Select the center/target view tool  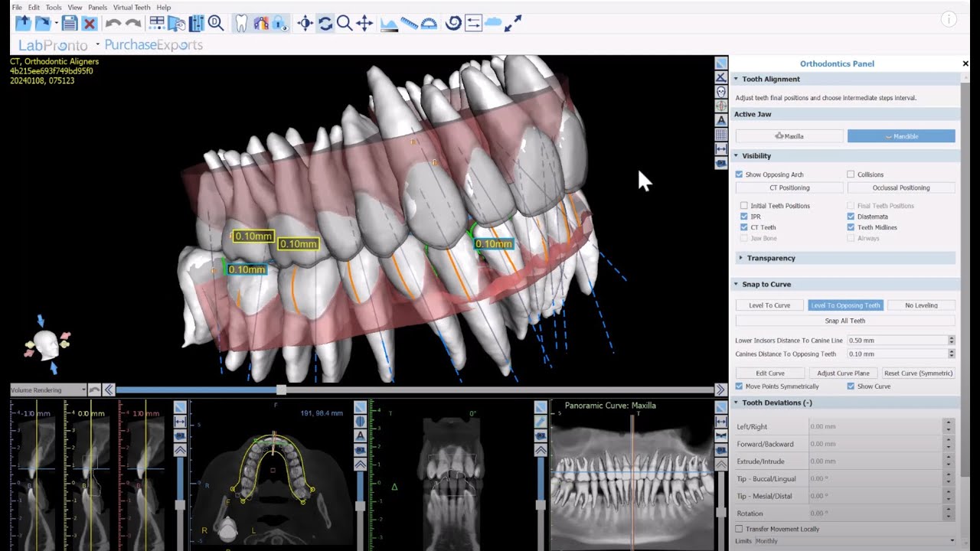(305, 24)
